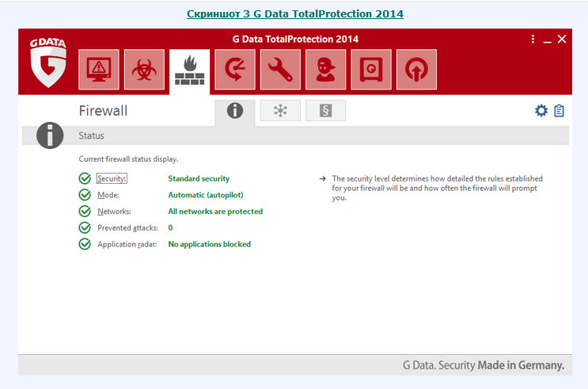Click the prevented attacks count 0
The height and width of the screenshot is (389, 588).
click(170, 228)
